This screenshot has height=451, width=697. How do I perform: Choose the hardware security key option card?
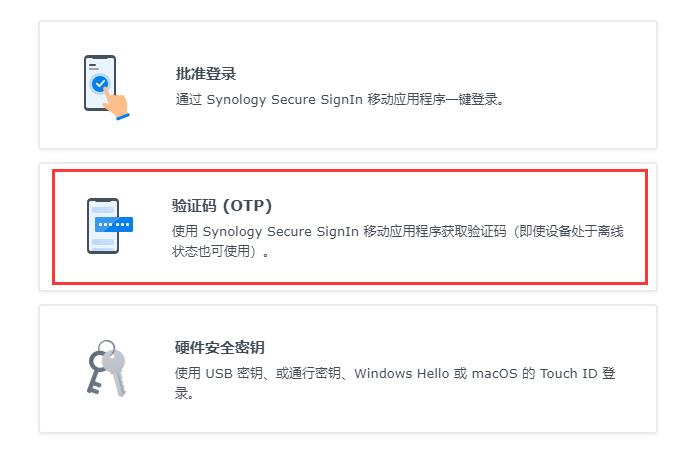click(x=348, y=369)
